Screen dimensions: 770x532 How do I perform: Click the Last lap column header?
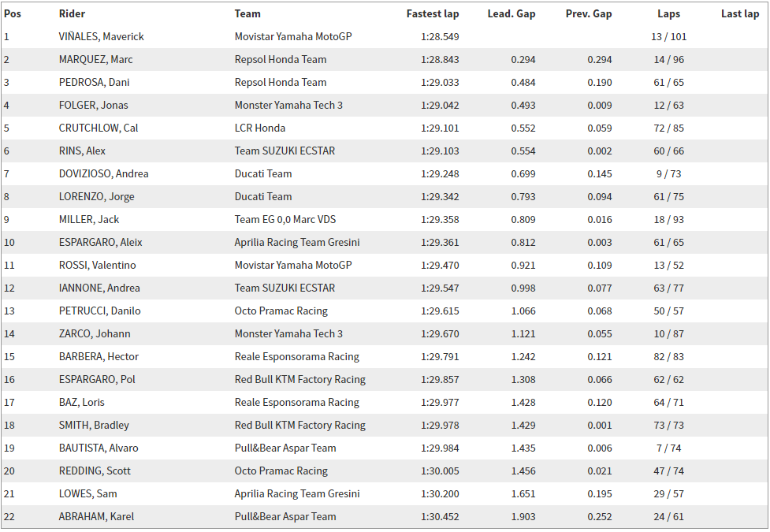click(740, 13)
